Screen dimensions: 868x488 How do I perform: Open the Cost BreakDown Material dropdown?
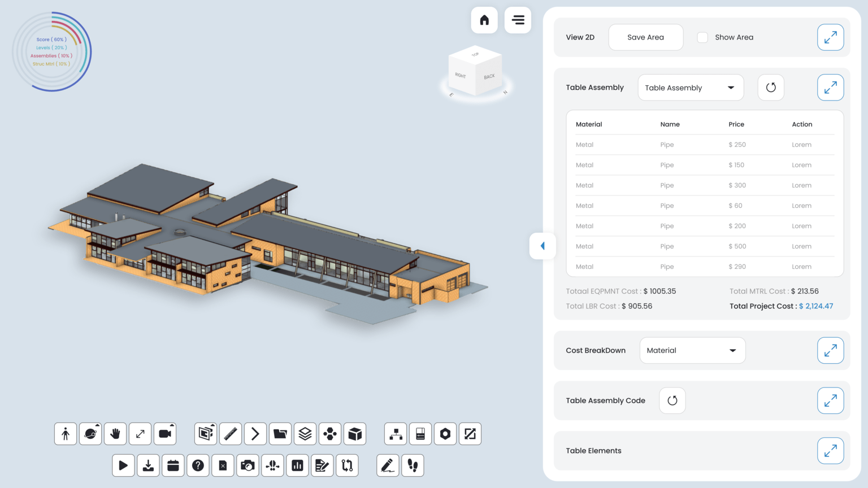692,350
